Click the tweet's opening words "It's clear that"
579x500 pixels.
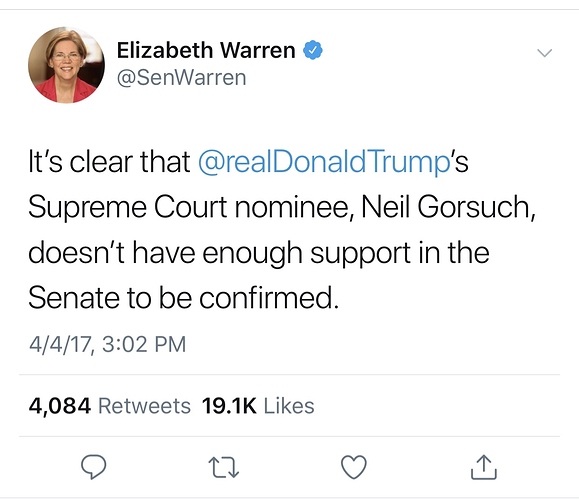tap(109, 162)
